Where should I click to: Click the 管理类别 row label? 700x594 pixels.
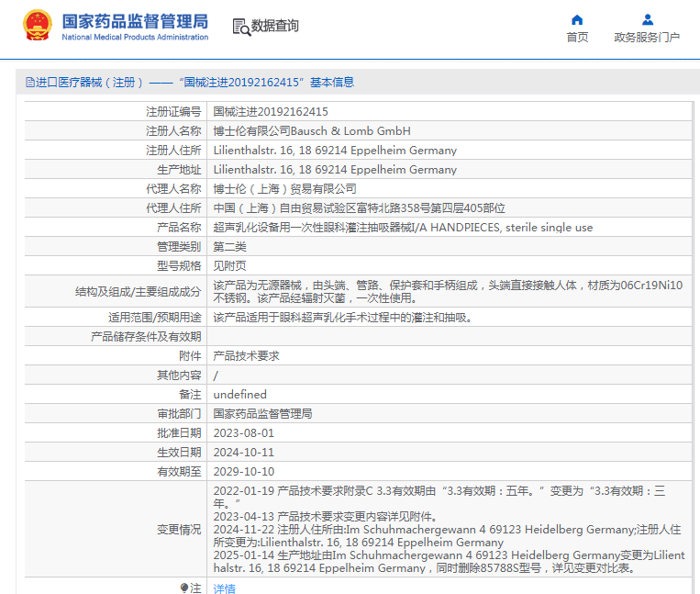click(179, 247)
